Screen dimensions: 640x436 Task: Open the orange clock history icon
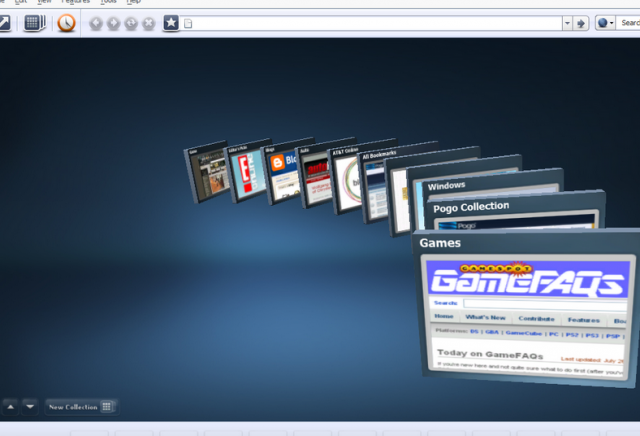pyautogui.click(x=66, y=23)
